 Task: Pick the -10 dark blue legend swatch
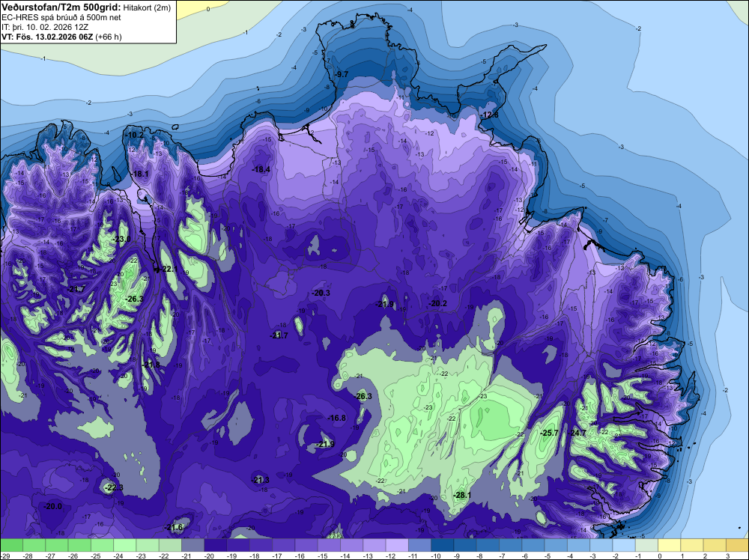point(443,545)
